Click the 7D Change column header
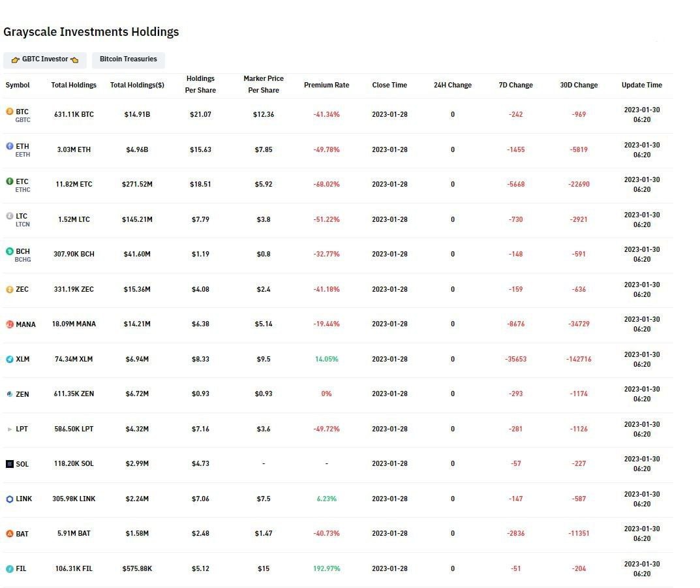Screen dimensions: 700x588 click(515, 85)
